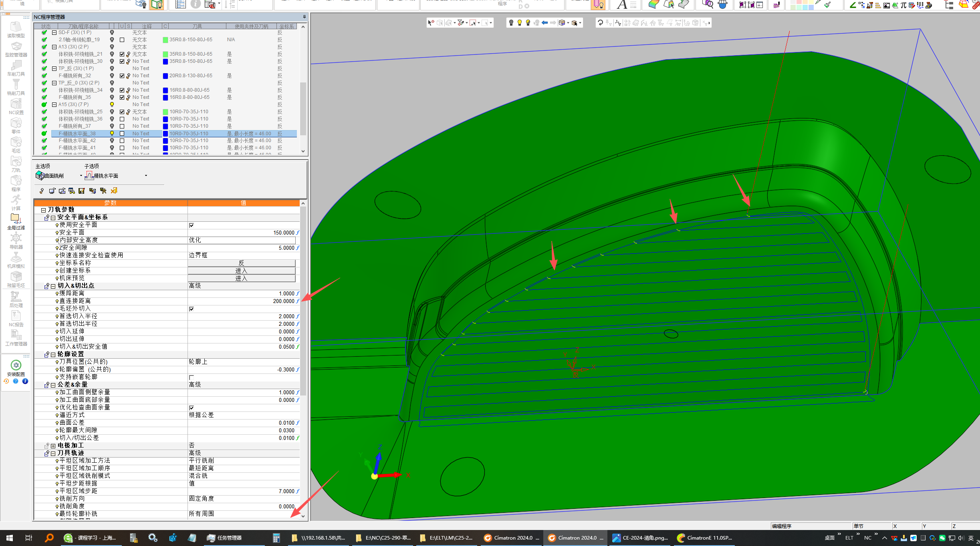Screen dimensions: 980x546
Task: Collapse the A15 (3X) (7 P) tree node
Action: [54, 104]
